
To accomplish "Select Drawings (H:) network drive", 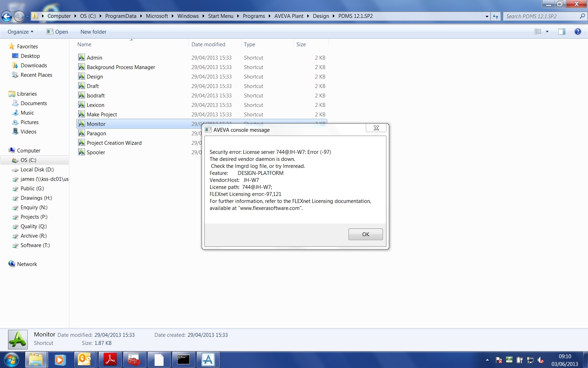I will click(x=36, y=198).
